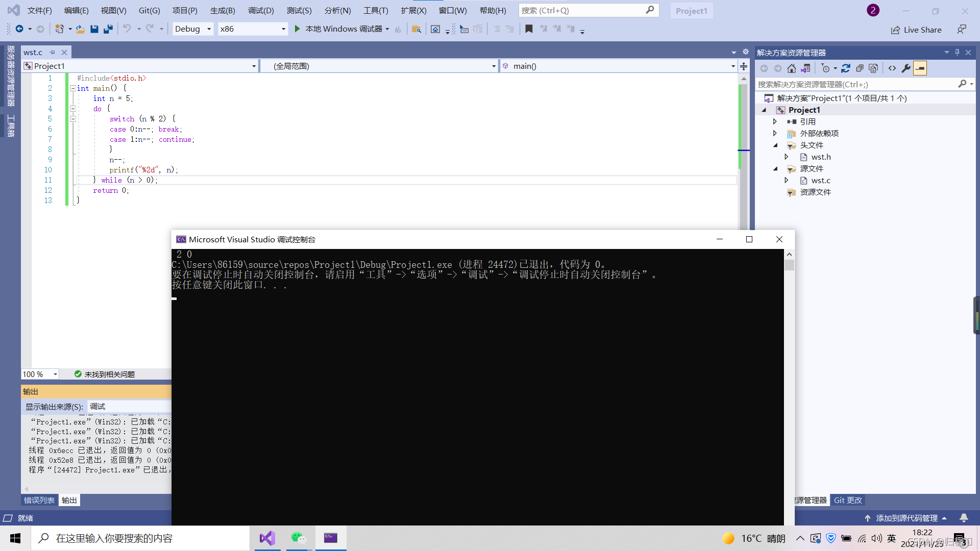
Task: Click the Live Share icon button
Action: click(916, 30)
